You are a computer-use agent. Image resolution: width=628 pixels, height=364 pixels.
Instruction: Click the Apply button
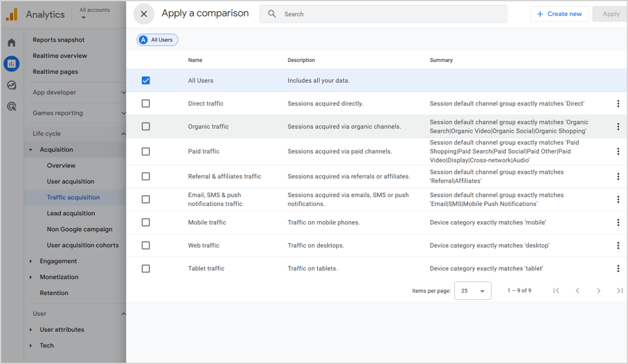611,14
